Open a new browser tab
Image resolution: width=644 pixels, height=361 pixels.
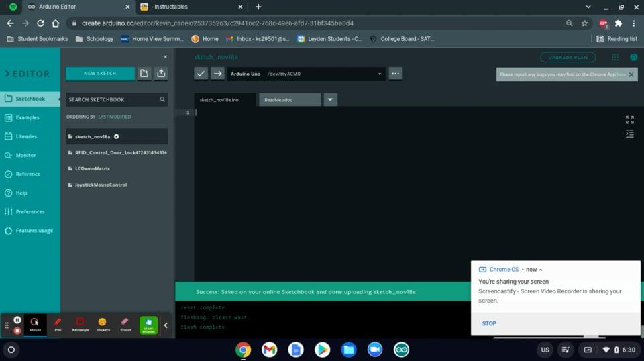(258, 7)
